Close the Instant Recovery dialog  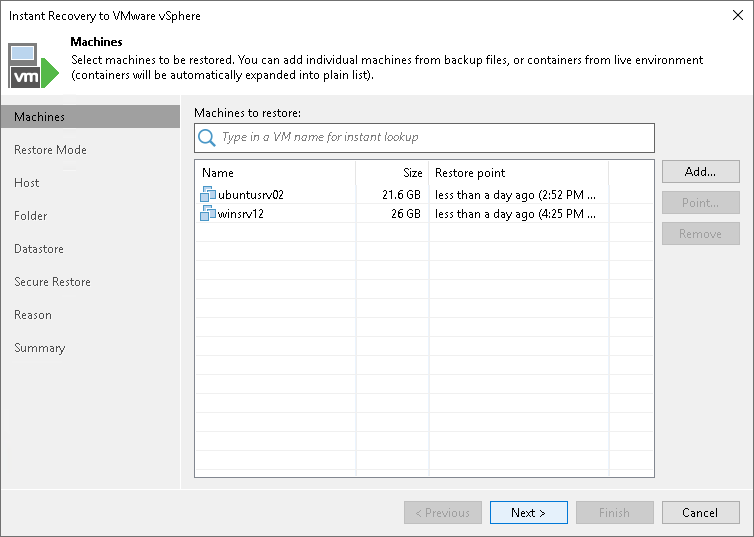pos(738,15)
